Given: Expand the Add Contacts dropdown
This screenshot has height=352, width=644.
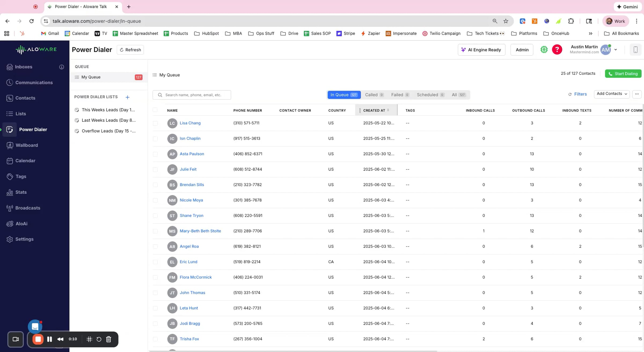Looking at the screenshot, I should pos(612,94).
